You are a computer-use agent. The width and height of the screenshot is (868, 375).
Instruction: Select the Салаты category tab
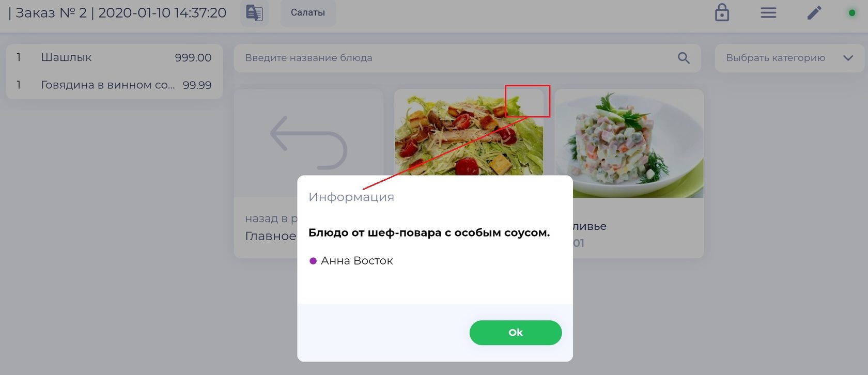[x=308, y=12]
